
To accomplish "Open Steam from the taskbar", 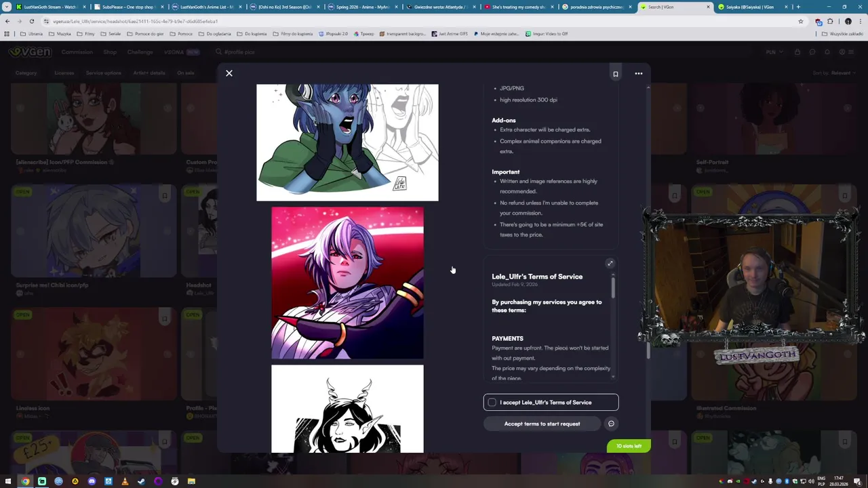I will [x=142, y=481].
